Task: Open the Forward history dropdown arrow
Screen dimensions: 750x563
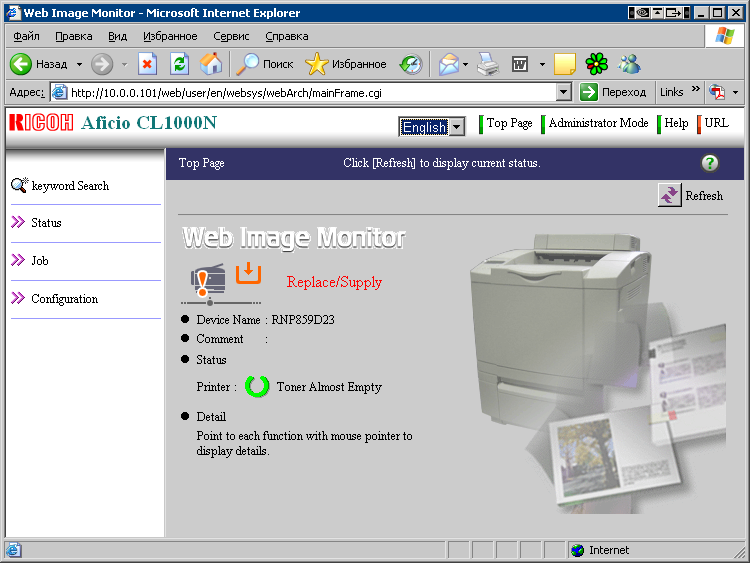Action: (124, 64)
